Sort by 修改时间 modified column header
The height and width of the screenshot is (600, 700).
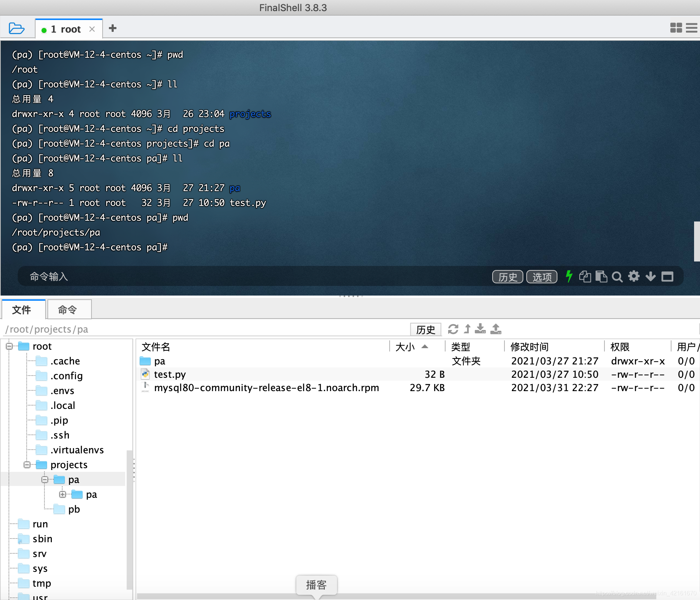pos(554,347)
